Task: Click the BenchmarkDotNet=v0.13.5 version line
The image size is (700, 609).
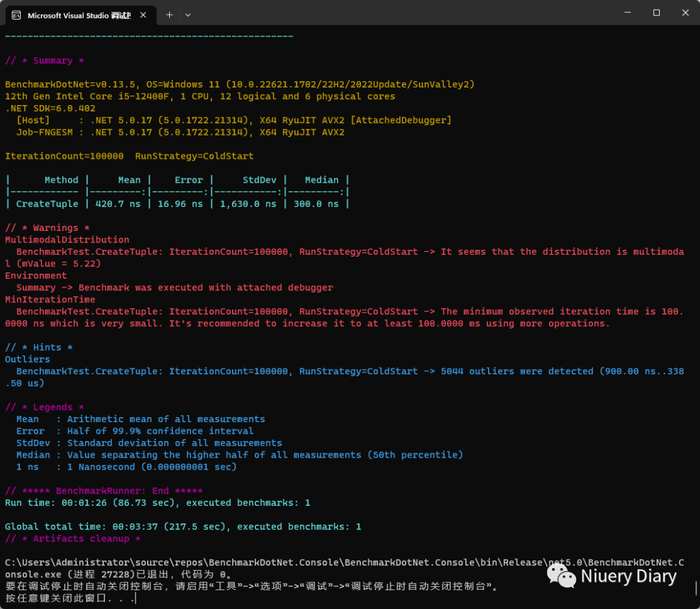Action: (240, 84)
